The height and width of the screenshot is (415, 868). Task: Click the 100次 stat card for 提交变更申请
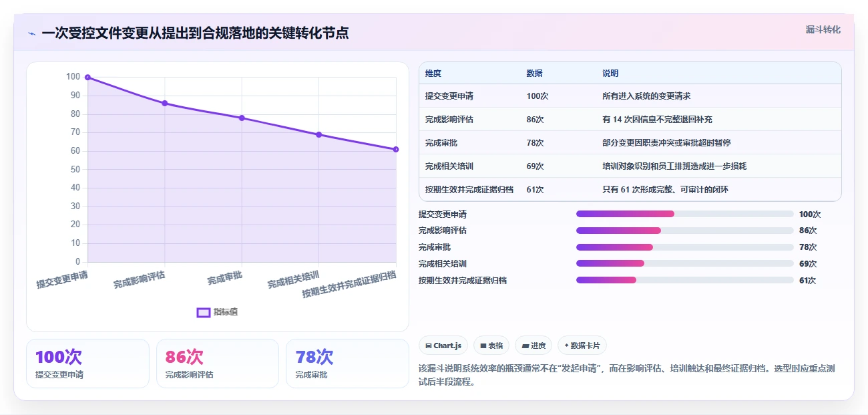click(x=87, y=363)
